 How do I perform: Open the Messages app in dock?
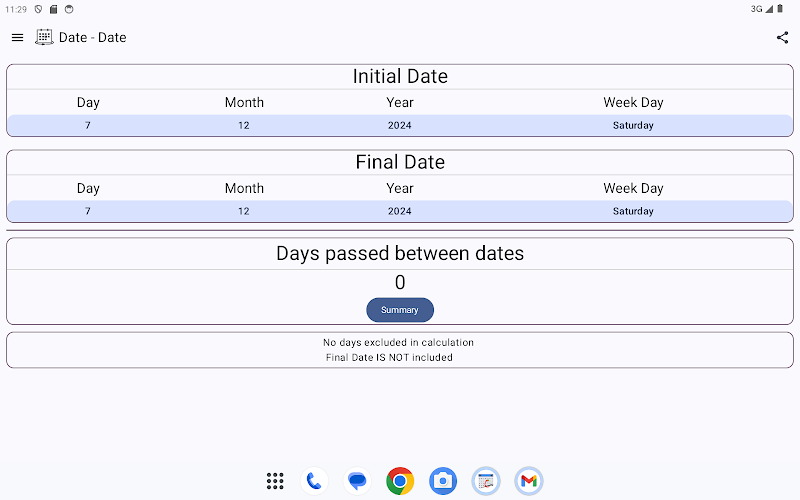[x=357, y=481]
